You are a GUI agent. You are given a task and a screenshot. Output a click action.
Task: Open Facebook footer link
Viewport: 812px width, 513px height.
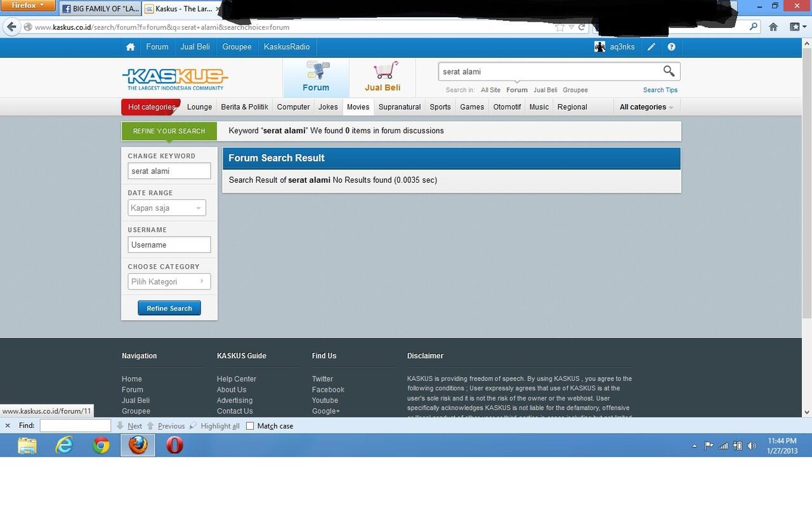coord(328,390)
